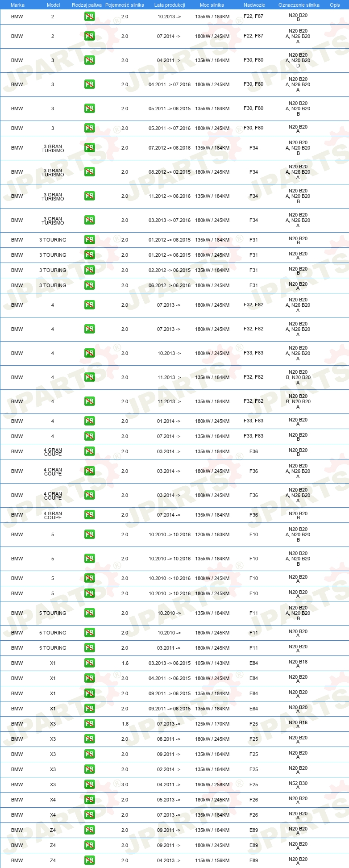
Task: Click fuel icon in 3 Gran Turismo 11.2012 row
Action: tap(89, 196)
